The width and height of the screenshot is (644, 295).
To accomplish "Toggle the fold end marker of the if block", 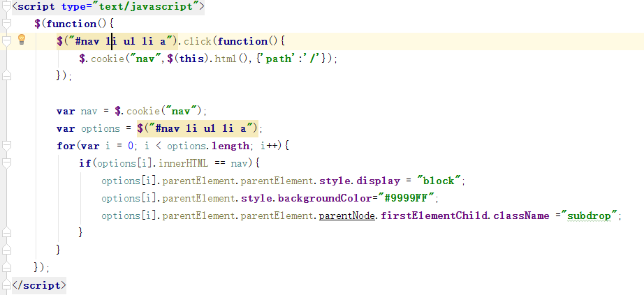I will 6,232.
